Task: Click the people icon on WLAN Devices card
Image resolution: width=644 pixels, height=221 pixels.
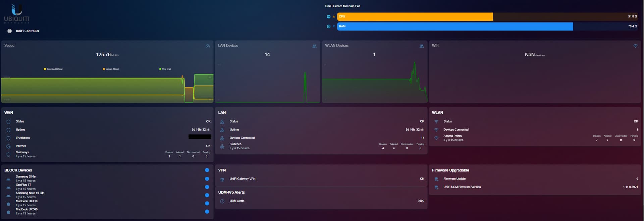Action: point(422,46)
